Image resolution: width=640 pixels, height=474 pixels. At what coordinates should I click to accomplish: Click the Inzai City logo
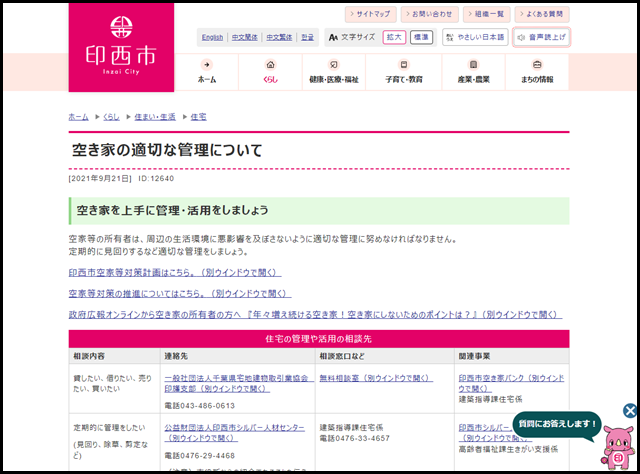pos(119,46)
